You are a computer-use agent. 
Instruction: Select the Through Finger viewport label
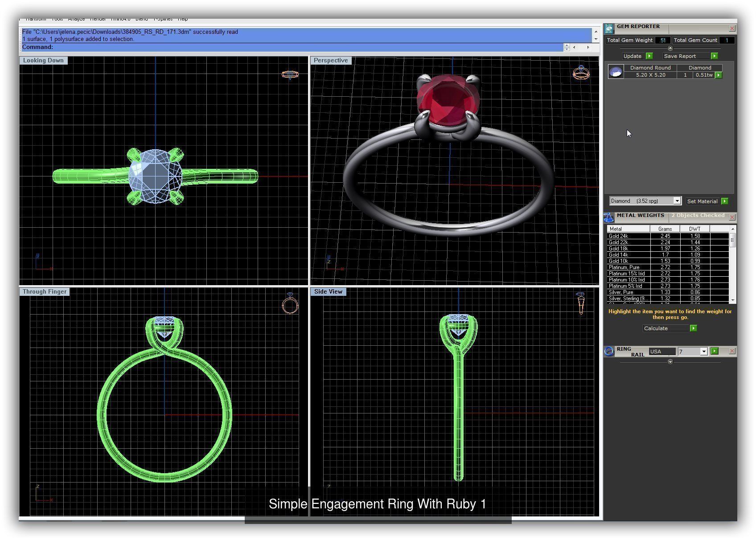tap(45, 292)
